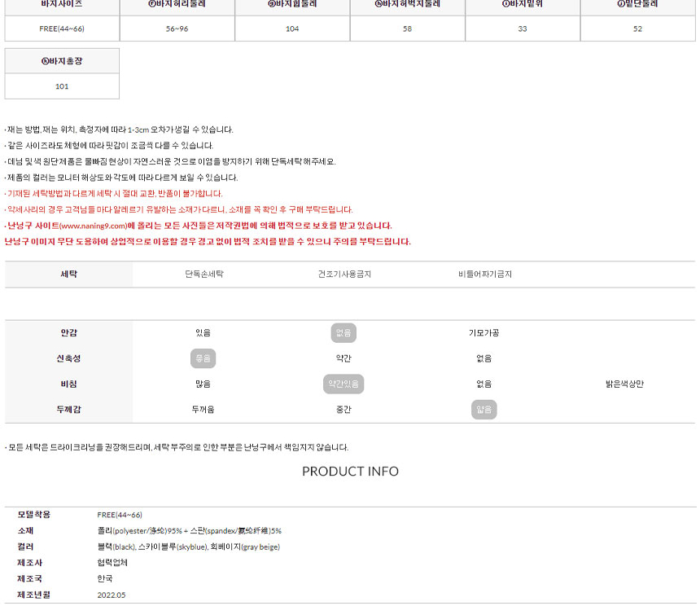Image resolution: width=700 pixels, height=606 pixels.
Task: Select the 스카이블루(skyblue) color text
Action: click(173, 547)
